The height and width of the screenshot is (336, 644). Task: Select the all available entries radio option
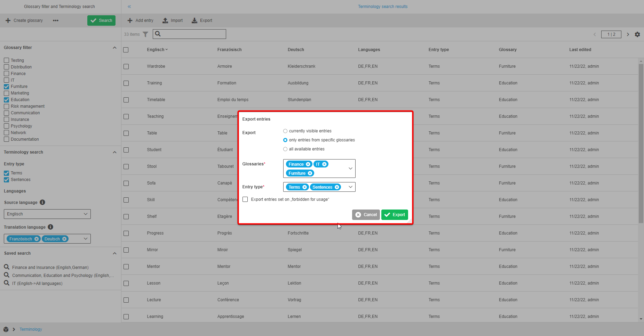pos(285,149)
